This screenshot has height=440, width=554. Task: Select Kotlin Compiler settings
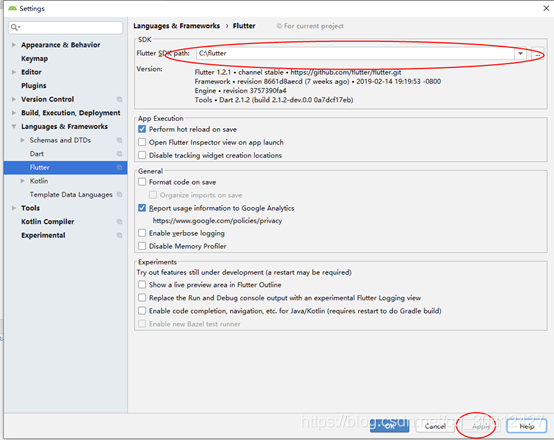[x=48, y=222]
